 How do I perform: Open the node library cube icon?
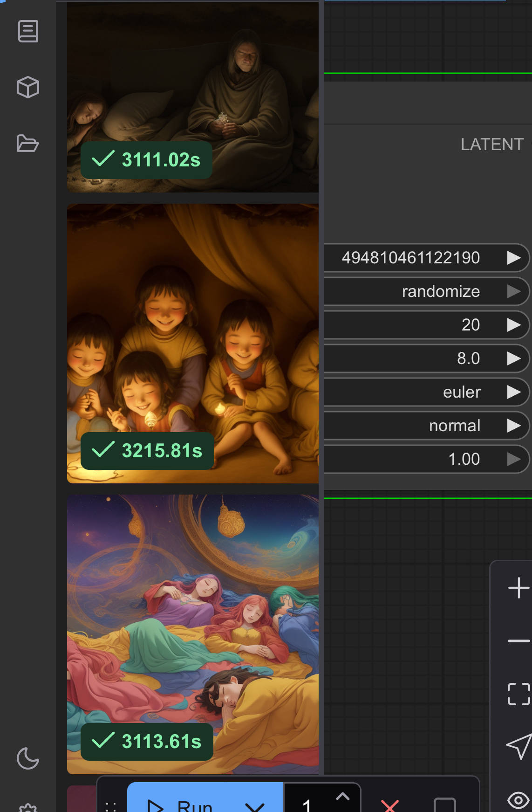[x=28, y=87]
